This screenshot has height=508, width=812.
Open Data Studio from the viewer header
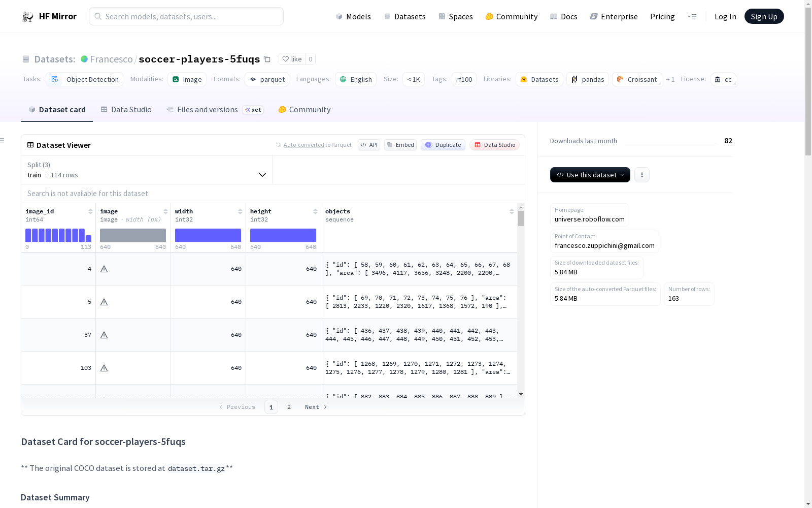[x=495, y=145]
